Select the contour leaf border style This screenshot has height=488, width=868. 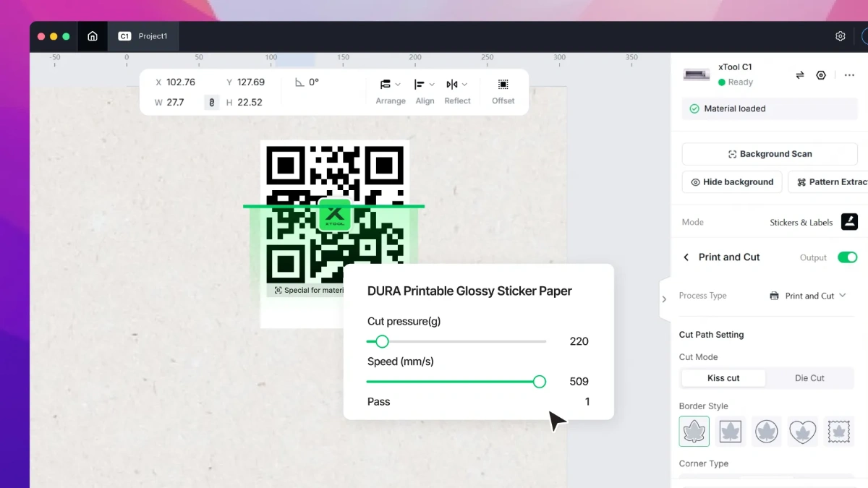click(694, 431)
